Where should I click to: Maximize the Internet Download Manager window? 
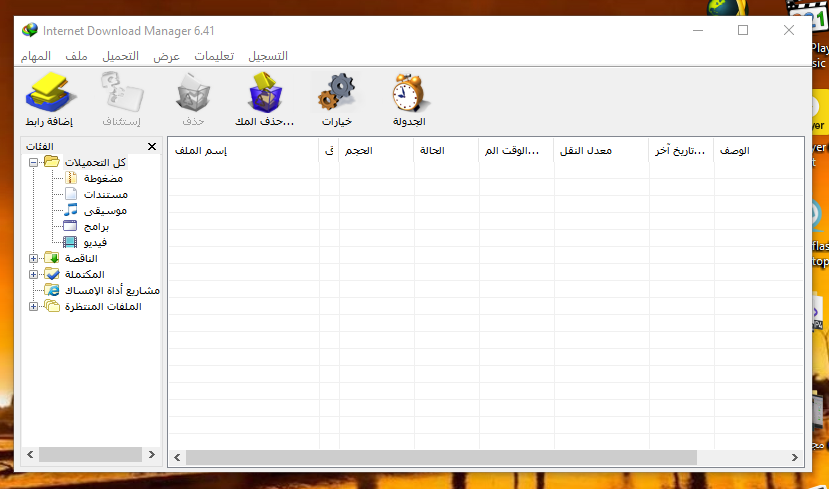click(x=743, y=30)
